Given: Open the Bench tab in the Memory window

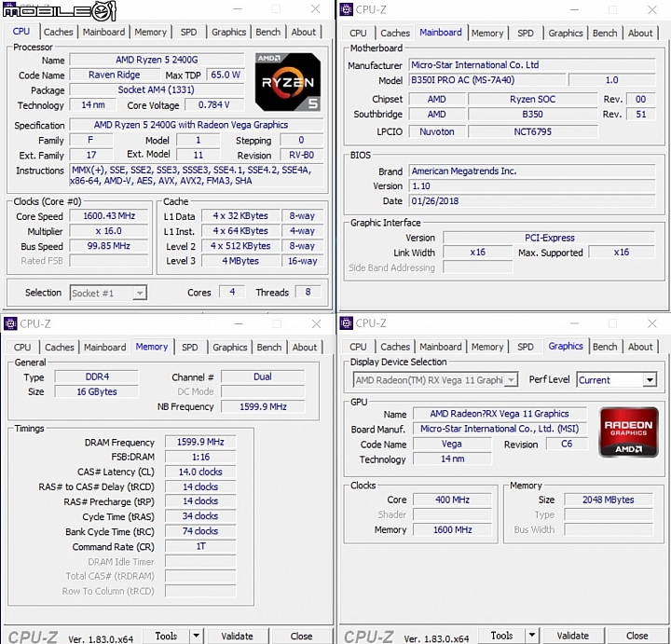Looking at the screenshot, I should (269, 347).
